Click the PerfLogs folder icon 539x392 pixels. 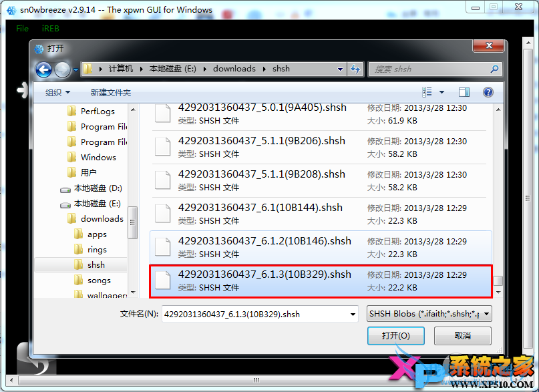click(x=72, y=111)
